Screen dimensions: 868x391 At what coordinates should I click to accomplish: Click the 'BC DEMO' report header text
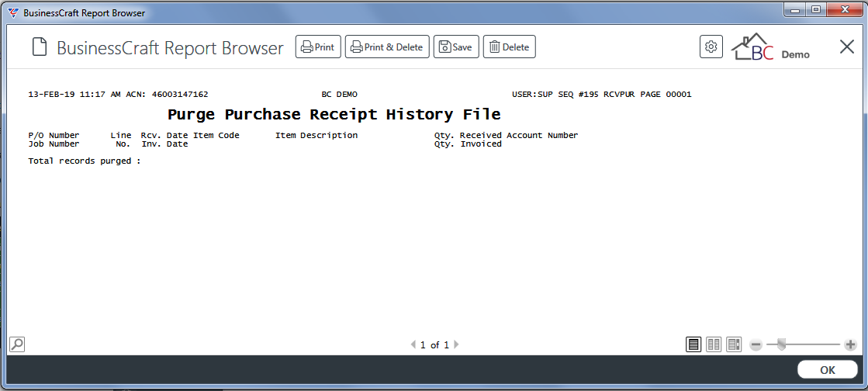[x=339, y=95]
